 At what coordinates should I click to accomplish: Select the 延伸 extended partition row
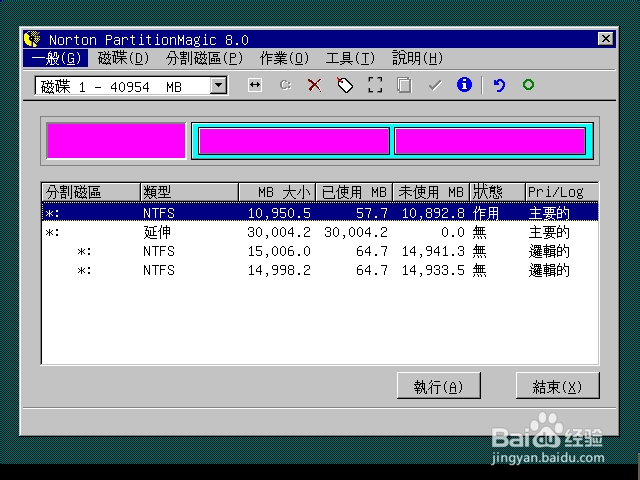(320, 232)
